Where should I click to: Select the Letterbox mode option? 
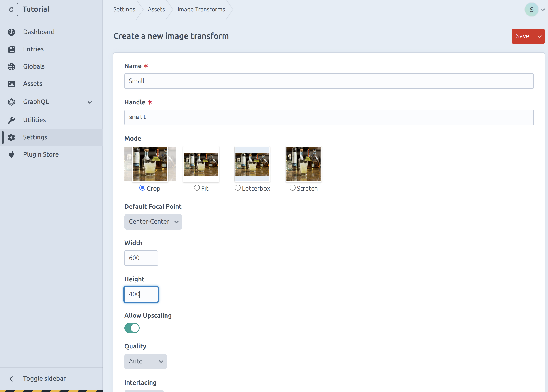pos(238,188)
